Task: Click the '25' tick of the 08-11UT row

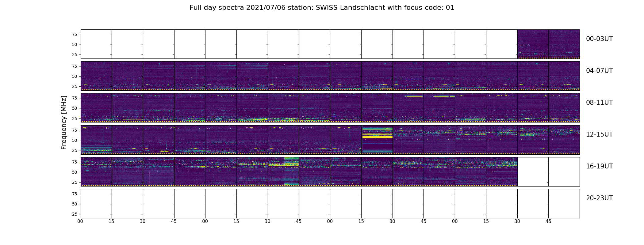Action: [75, 118]
